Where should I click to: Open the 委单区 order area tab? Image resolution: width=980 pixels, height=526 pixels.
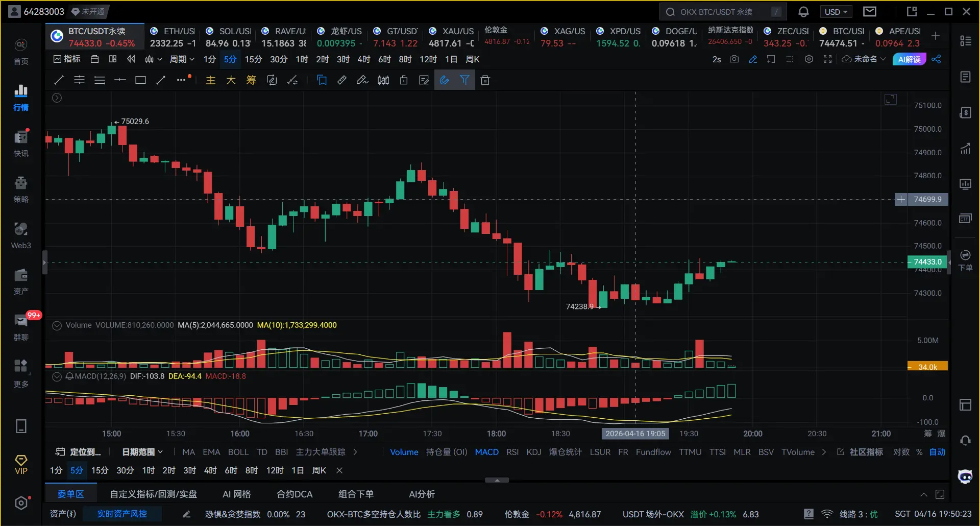(x=70, y=494)
